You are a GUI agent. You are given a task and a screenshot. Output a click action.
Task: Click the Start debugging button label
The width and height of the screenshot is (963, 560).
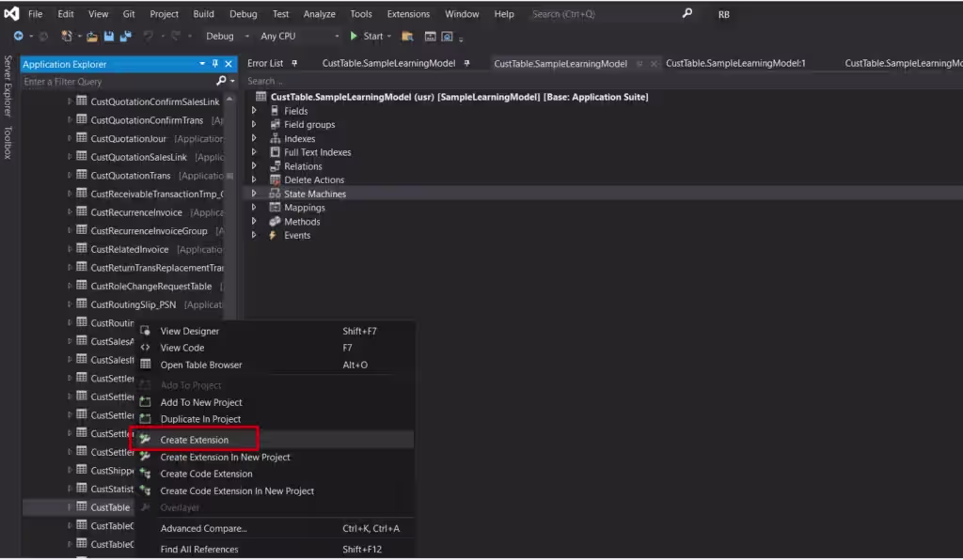click(x=372, y=37)
